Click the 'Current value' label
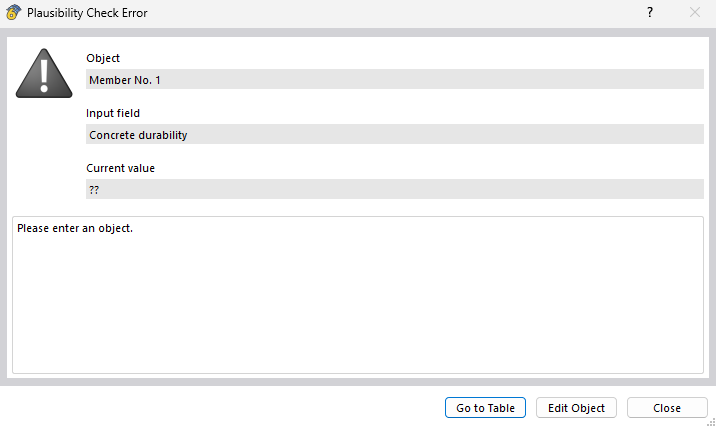Viewport: 716px width, 426px height. click(x=120, y=168)
